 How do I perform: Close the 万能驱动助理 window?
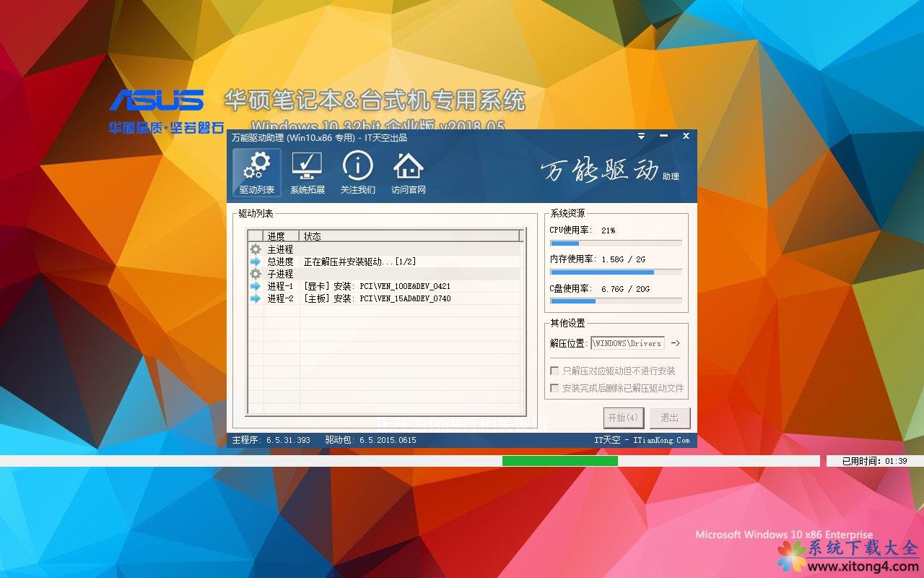point(686,136)
